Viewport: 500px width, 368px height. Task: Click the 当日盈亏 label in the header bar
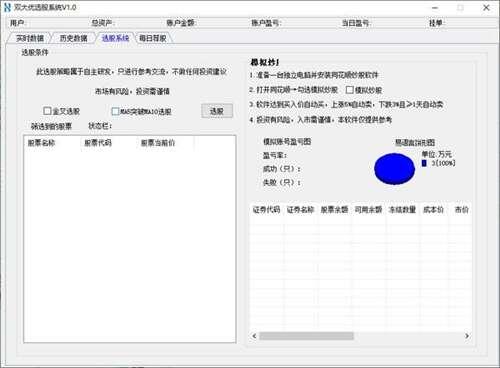click(x=356, y=23)
